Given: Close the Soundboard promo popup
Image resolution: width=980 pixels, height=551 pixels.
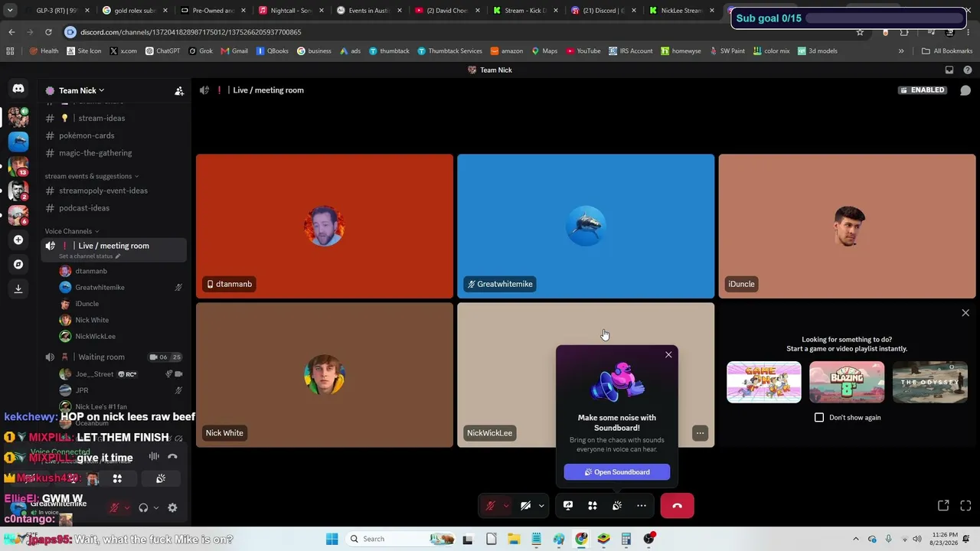Looking at the screenshot, I should (668, 355).
